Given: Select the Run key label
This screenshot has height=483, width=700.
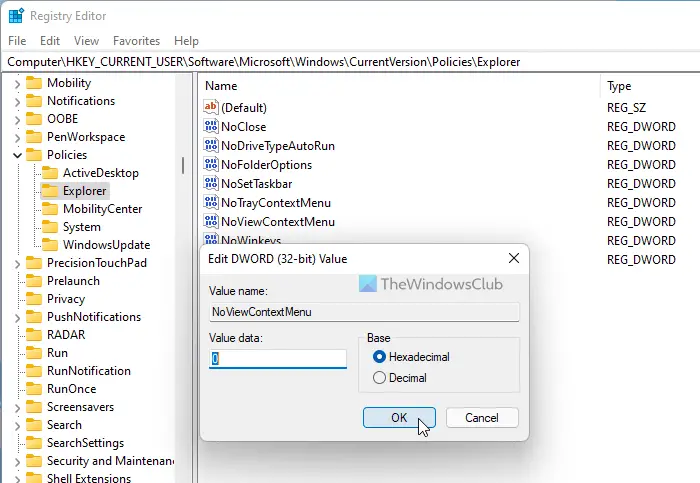Looking at the screenshot, I should point(57,353).
